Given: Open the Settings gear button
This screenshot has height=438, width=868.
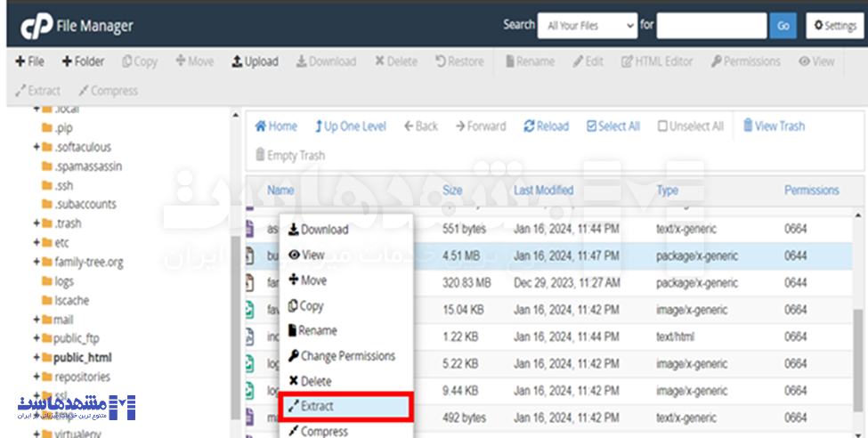Looking at the screenshot, I should click(x=835, y=26).
